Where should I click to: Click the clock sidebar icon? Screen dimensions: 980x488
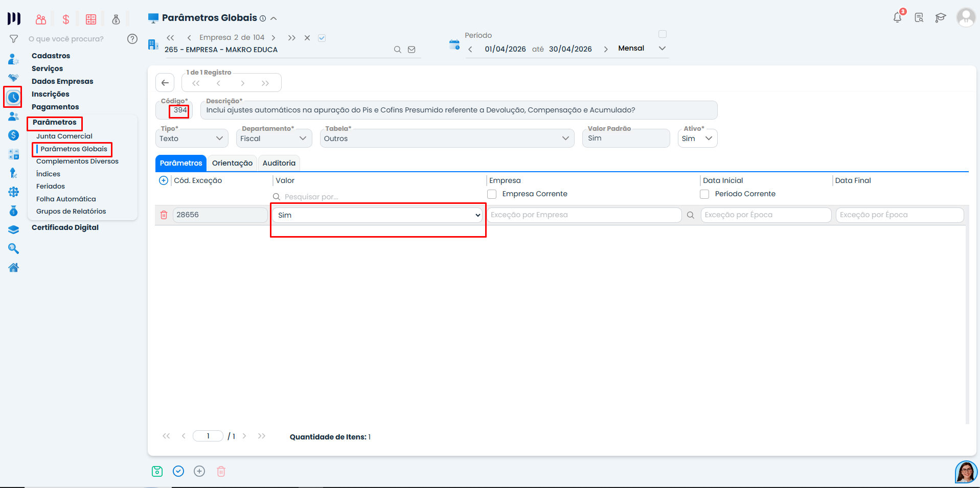[x=13, y=97]
